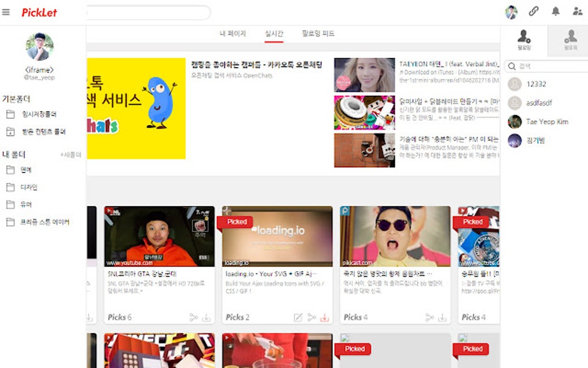Viewport: 588px width, 368px height.
Task: Open the notifications bell
Action: point(556,12)
